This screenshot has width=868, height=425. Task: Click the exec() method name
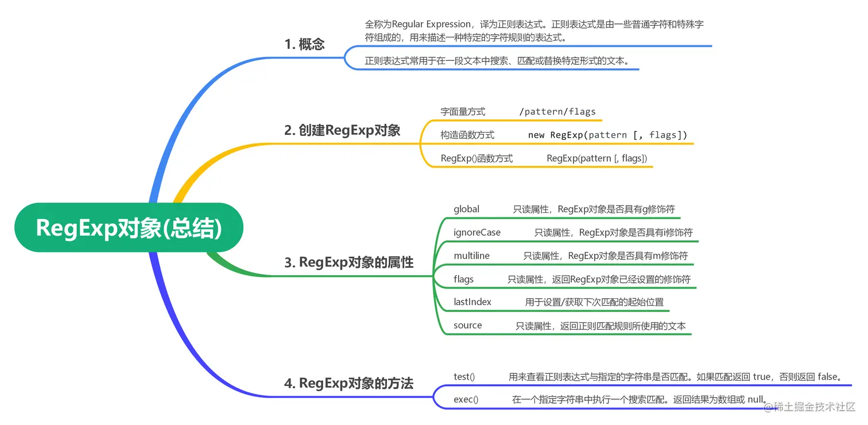click(x=466, y=400)
